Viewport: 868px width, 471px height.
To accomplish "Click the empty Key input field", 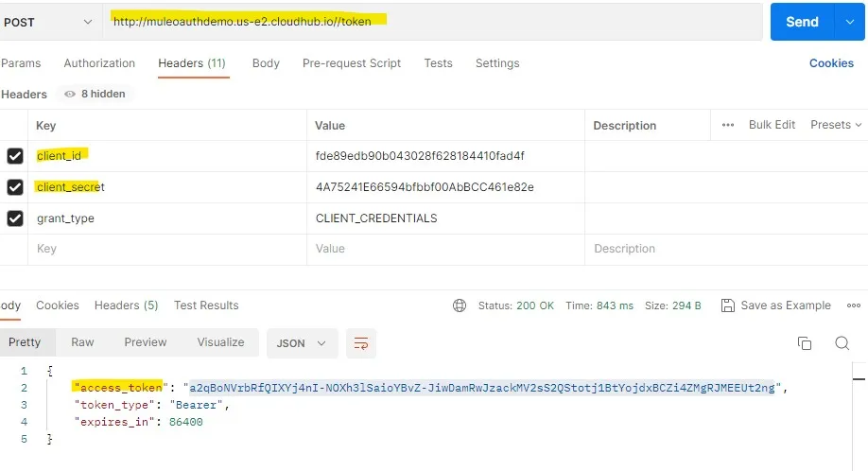I will (167, 249).
